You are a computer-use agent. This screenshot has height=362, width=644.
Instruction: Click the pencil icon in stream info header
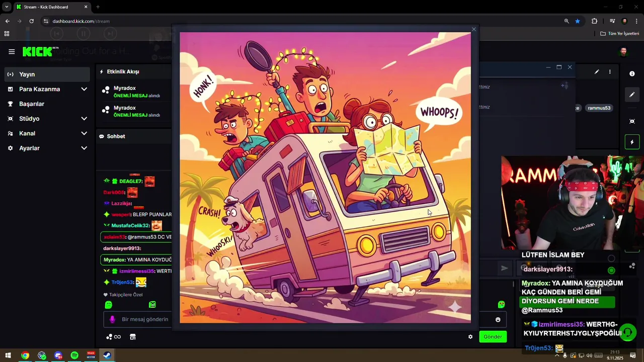tap(597, 72)
